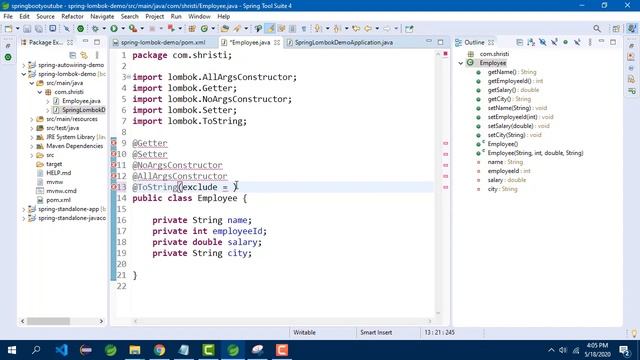Collapse spring-lombok-demo project
Screen dimensions: 640x360
pos(24,74)
